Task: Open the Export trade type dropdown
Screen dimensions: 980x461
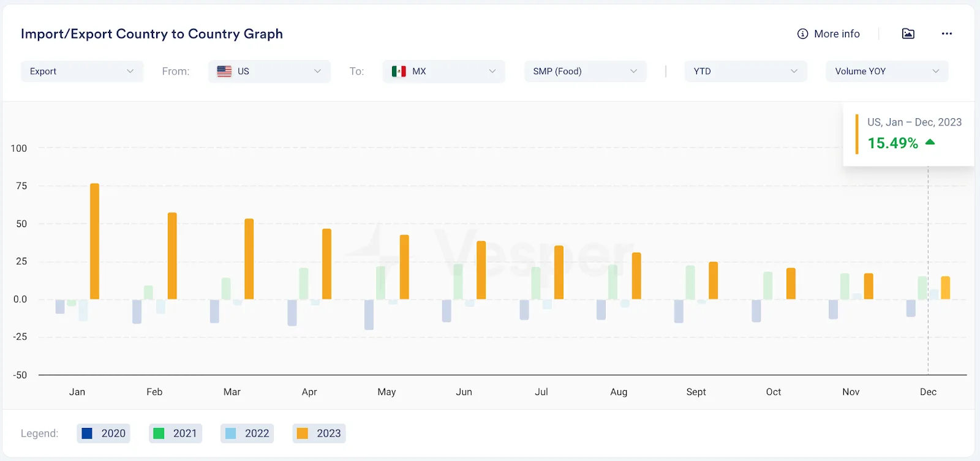Action: click(82, 71)
